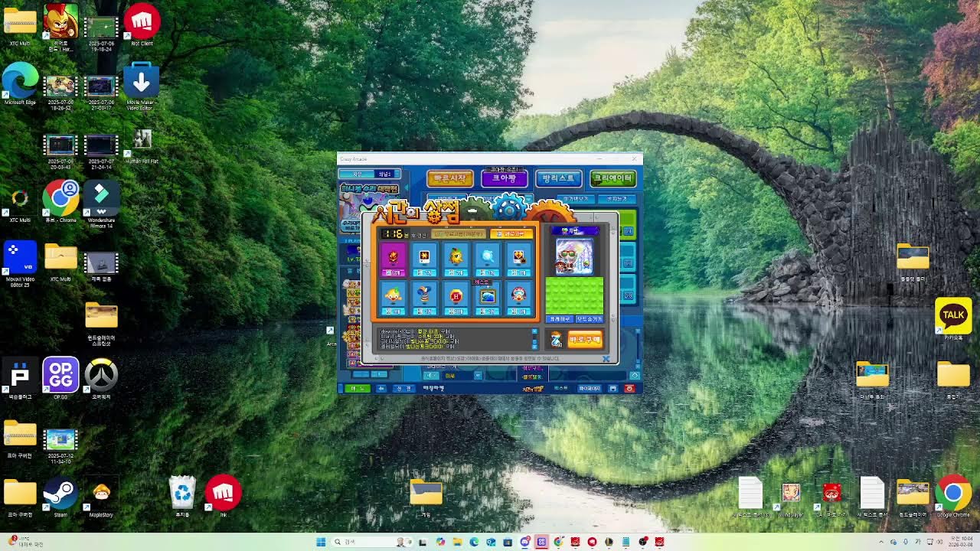Open the Movie Maker Video Editor shortcut
The width and height of the screenshot is (980, 551).
tap(140, 87)
